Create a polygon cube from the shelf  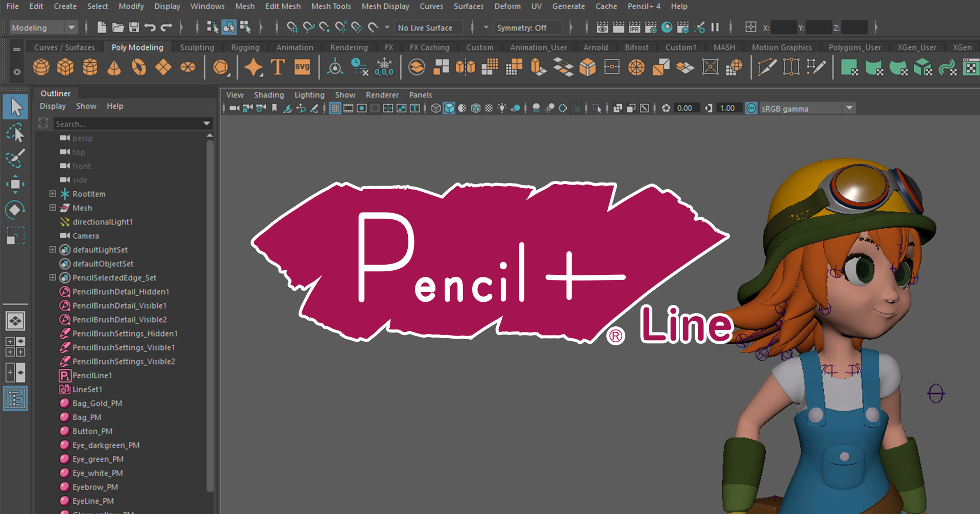click(65, 67)
